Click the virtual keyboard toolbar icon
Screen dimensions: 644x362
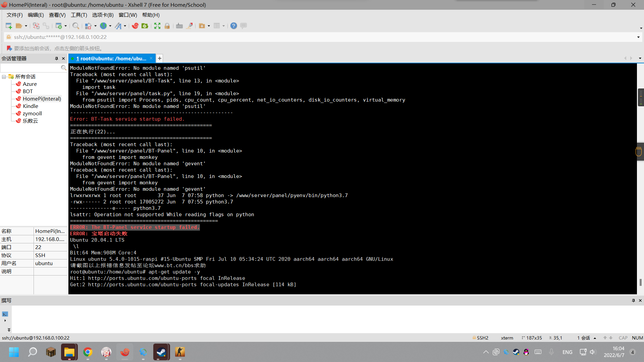(179, 26)
